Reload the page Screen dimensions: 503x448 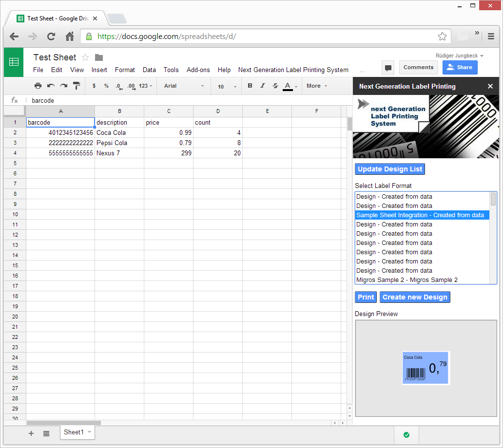51,37
